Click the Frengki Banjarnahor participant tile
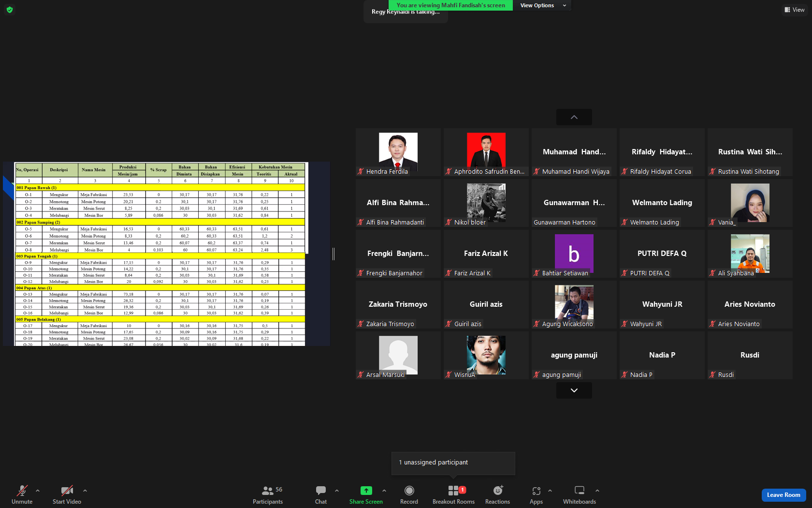Screen dimensions: 812x508 coord(398,254)
